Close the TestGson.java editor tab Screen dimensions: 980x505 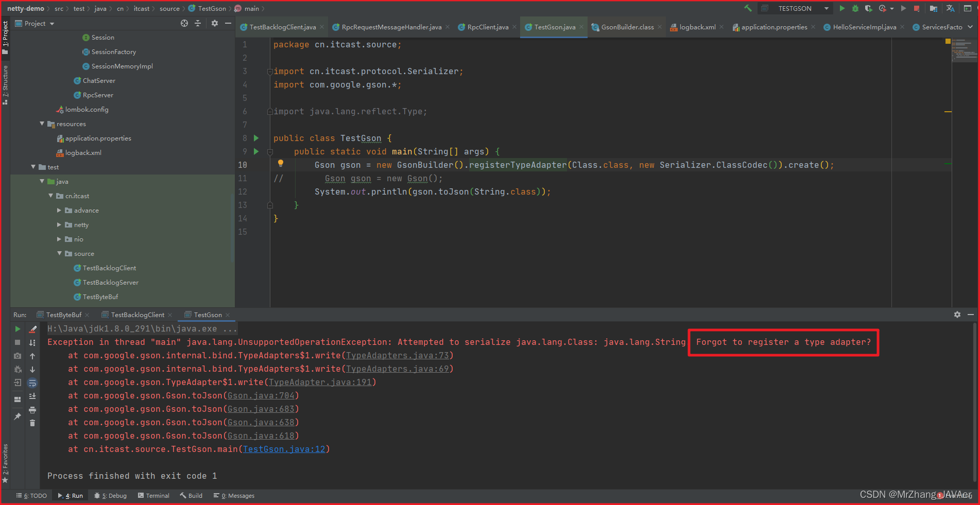581,27
